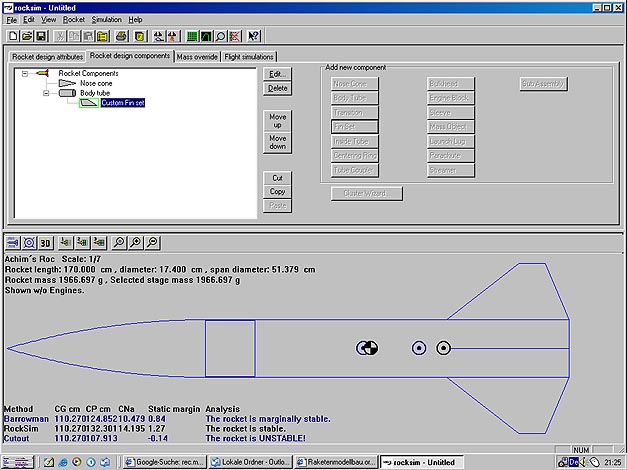Open the Rocket menu
The width and height of the screenshot is (627, 470).
click(74, 20)
